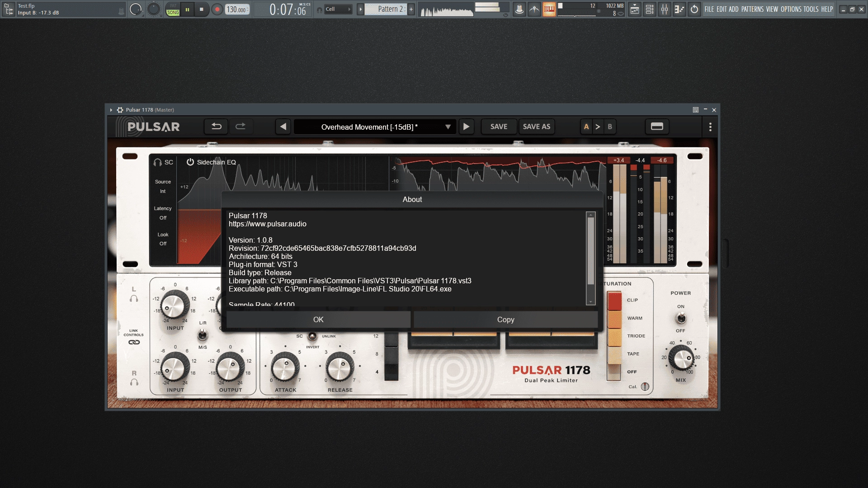Toggle the Link Controls chain icon

[134, 343]
